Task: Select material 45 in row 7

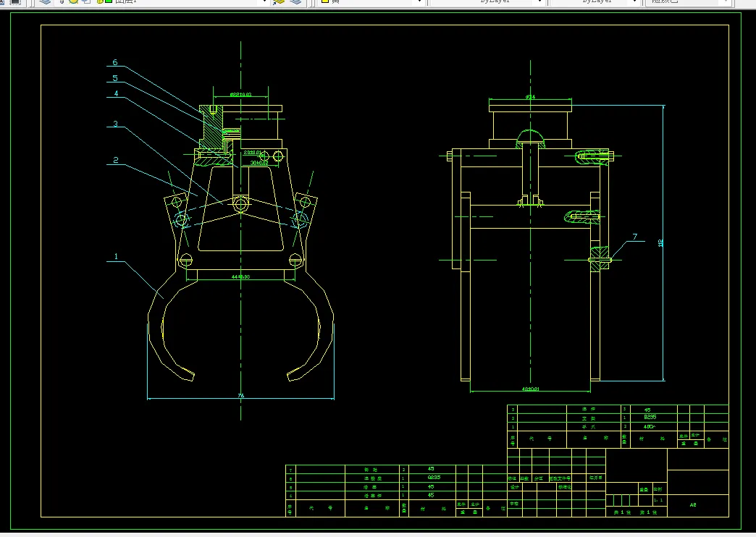Action: (431, 468)
